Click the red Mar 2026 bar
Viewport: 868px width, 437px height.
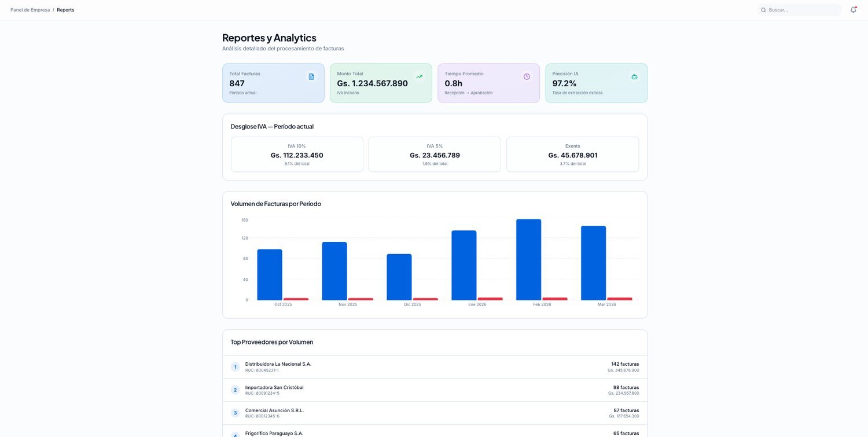[x=620, y=299]
